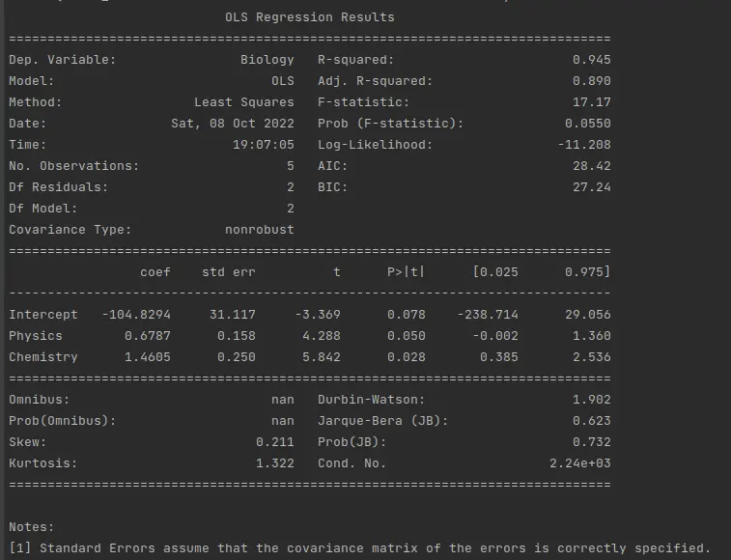Click the 'Notes:' heading
Screen dimensions: 731x560
[x=31, y=527]
